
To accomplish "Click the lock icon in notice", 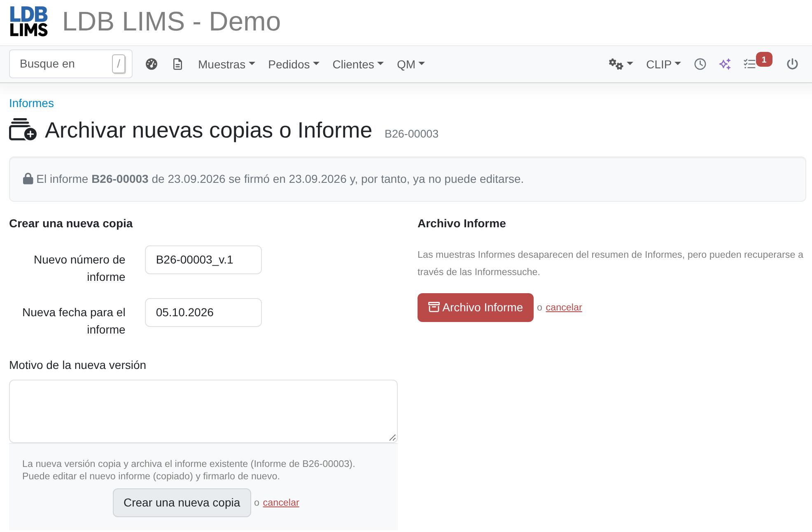I will tap(28, 179).
